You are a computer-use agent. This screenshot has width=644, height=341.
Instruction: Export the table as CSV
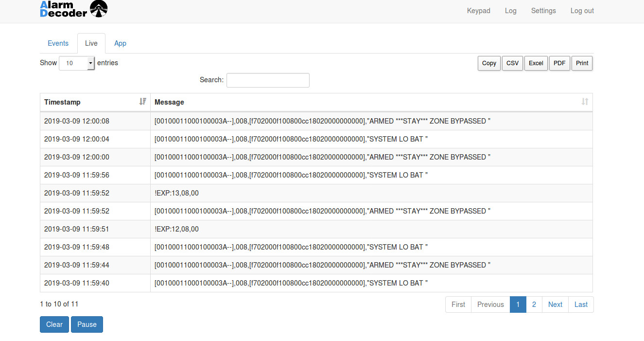click(x=512, y=63)
